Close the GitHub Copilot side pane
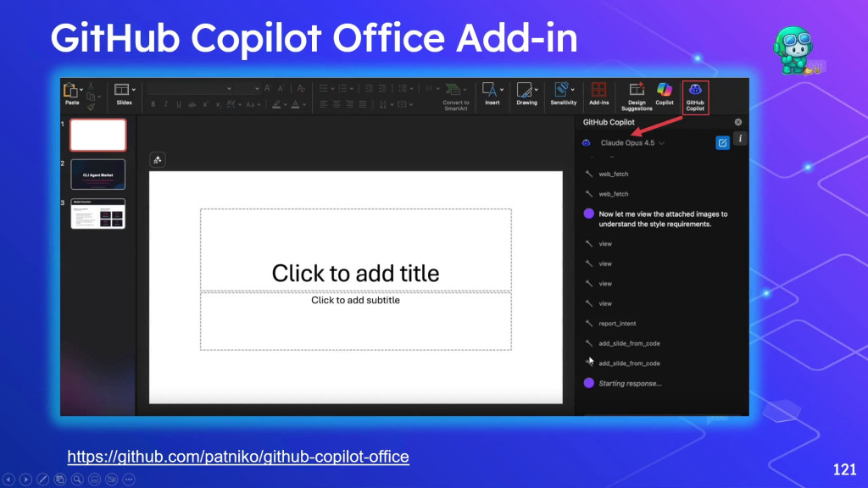This screenshot has width=868, height=488. point(738,122)
